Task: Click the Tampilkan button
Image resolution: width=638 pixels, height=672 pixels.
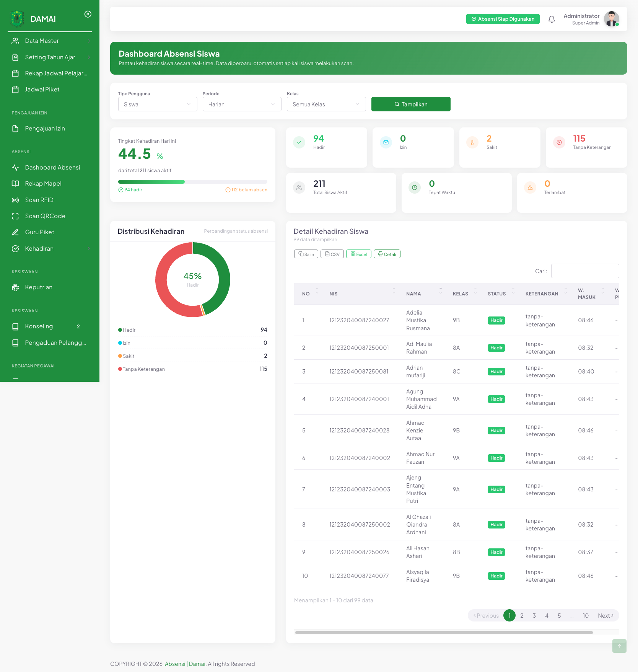Action: (411, 104)
